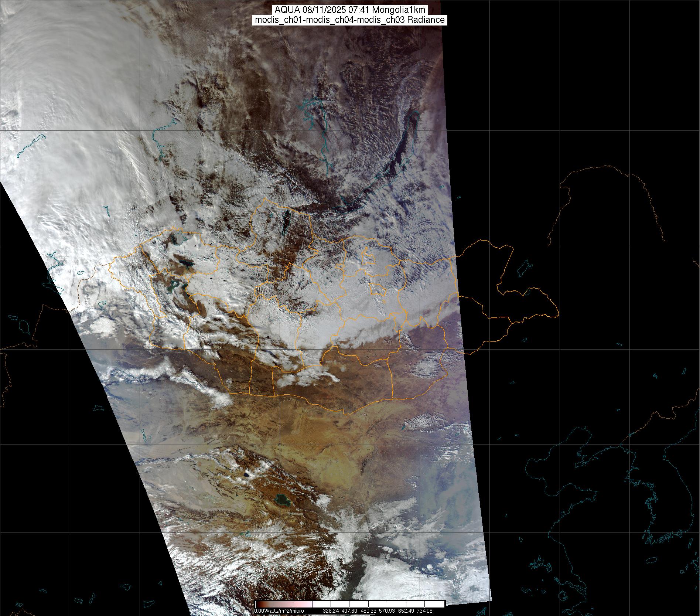Click the modis_ch01-modis_ch04-modis_ch03 Radiance label
700x616 pixels.
pos(349,20)
